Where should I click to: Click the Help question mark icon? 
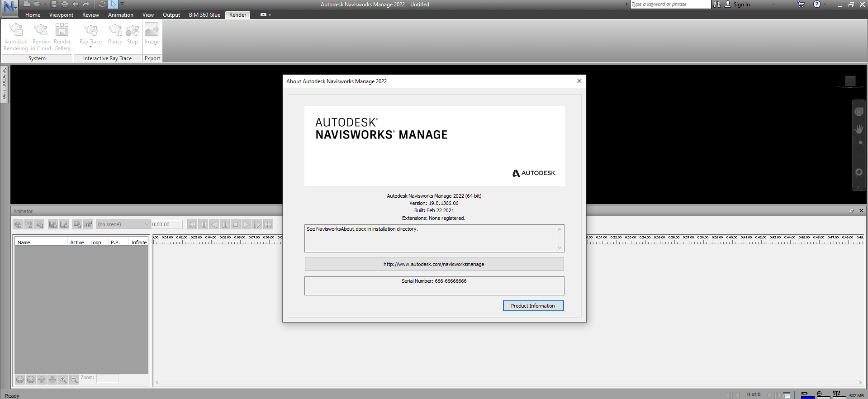tap(817, 4)
